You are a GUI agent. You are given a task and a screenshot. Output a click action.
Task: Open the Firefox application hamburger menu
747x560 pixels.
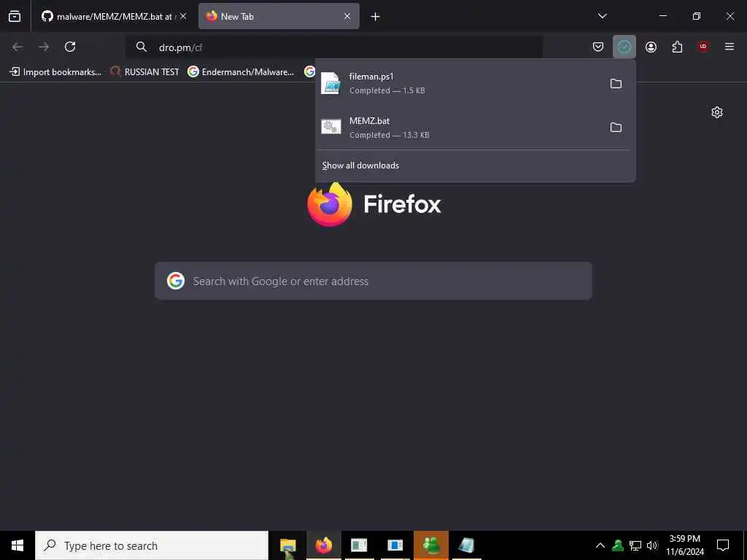point(729,47)
